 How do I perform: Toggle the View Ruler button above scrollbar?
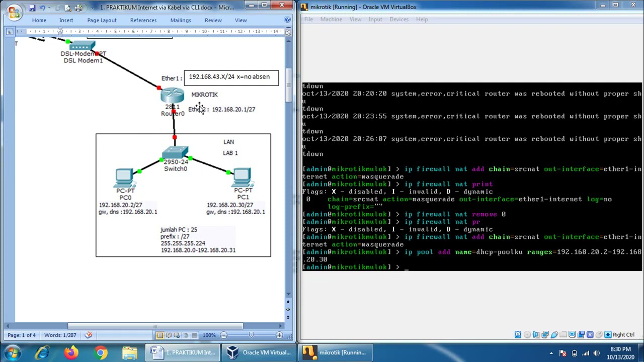[x=288, y=32]
